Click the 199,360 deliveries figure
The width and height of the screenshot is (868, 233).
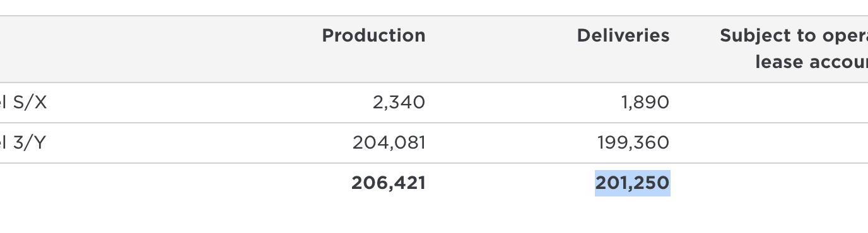[x=633, y=143]
